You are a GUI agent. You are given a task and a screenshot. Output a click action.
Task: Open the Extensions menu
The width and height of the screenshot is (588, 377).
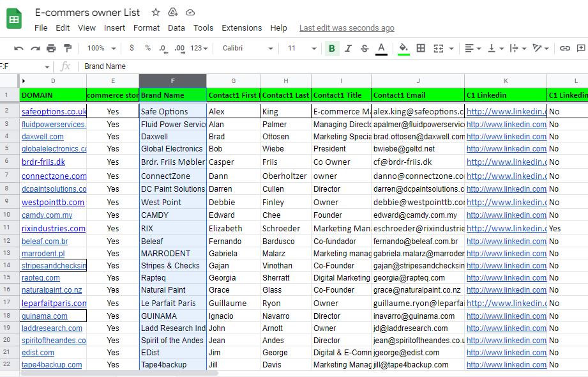tap(241, 27)
